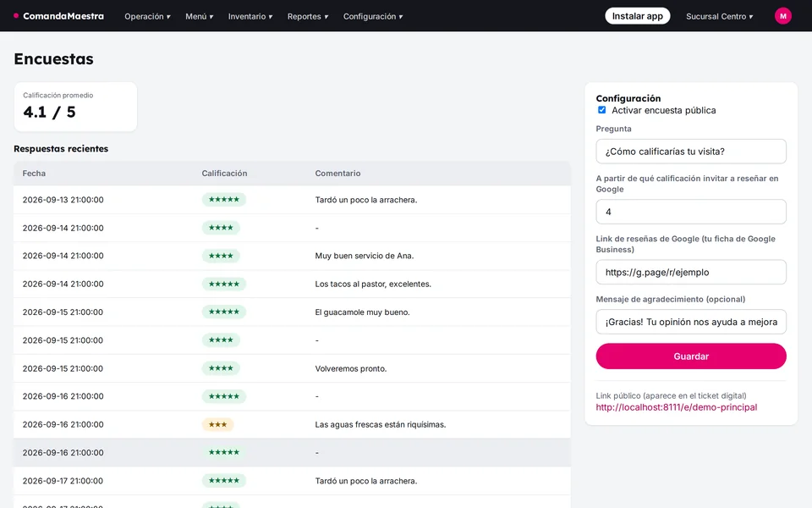
Task: Edit the Google reviews link field
Action: 691,272
